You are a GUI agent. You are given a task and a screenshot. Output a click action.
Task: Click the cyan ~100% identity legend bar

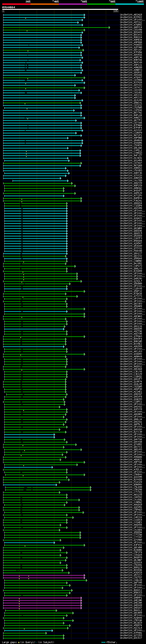tap(130, 4)
